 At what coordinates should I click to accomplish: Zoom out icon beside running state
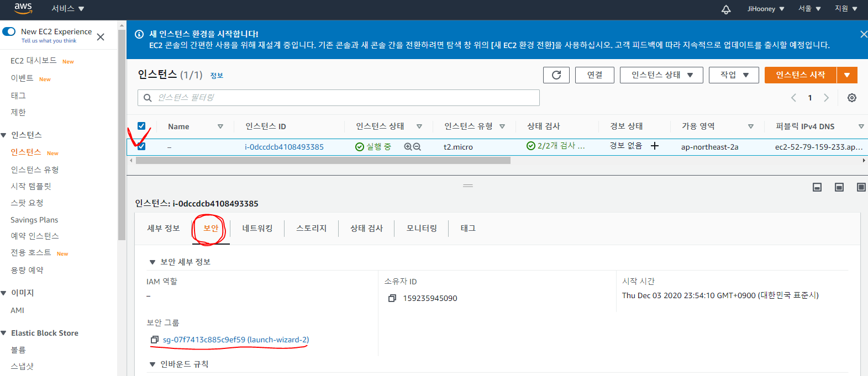(417, 147)
